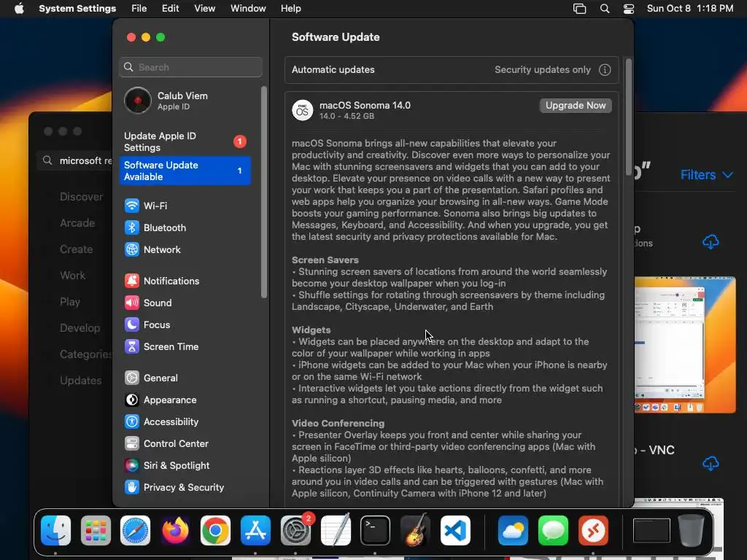
Task: Open TextEdit from the Dock
Action: 336,531
